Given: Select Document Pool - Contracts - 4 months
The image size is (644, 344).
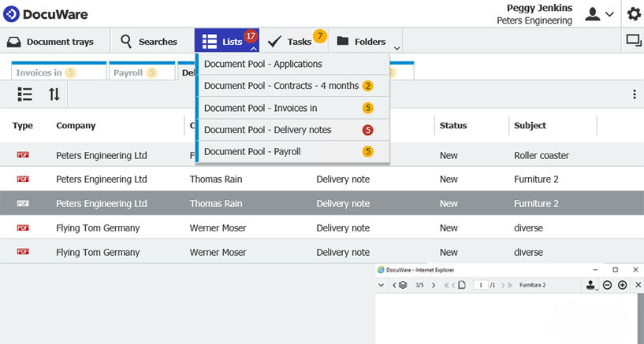Looking at the screenshot, I should [x=292, y=86].
